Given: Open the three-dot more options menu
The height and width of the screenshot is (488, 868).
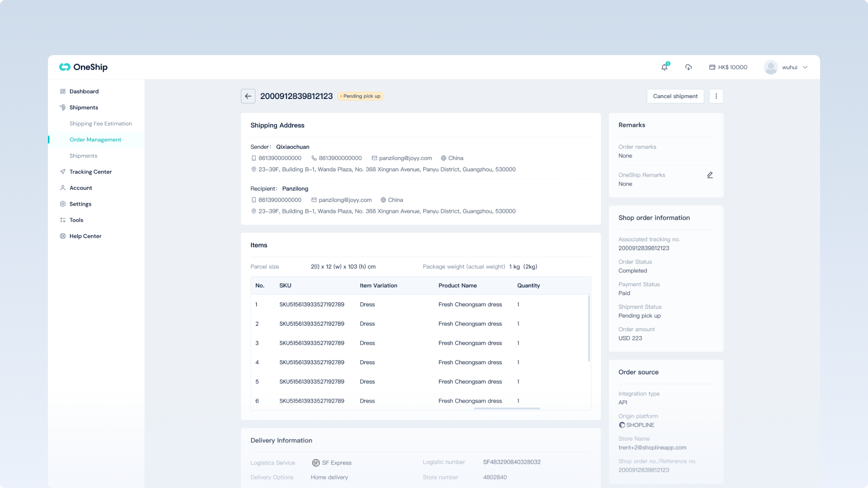Looking at the screenshot, I should tap(716, 96).
